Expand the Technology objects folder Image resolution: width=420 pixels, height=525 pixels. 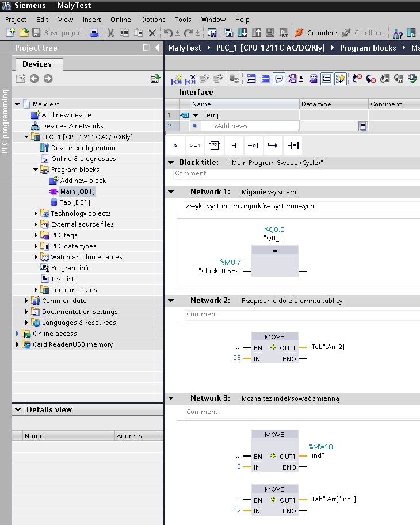pyautogui.click(x=36, y=213)
